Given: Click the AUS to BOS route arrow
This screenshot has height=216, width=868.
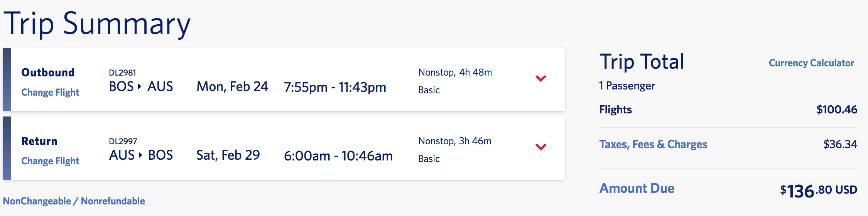Looking at the screenshot, I should [140, 155].
